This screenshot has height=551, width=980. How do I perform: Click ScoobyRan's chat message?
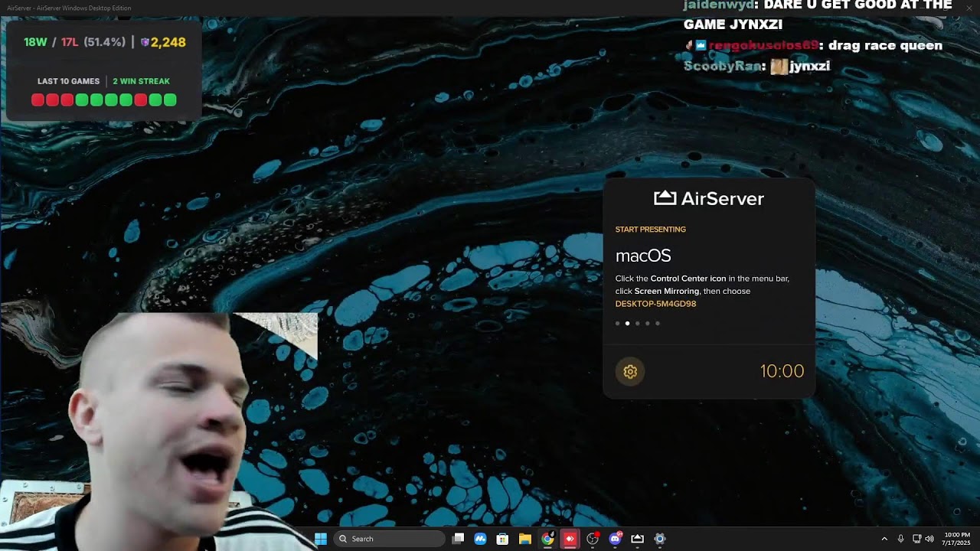point(757,67)
